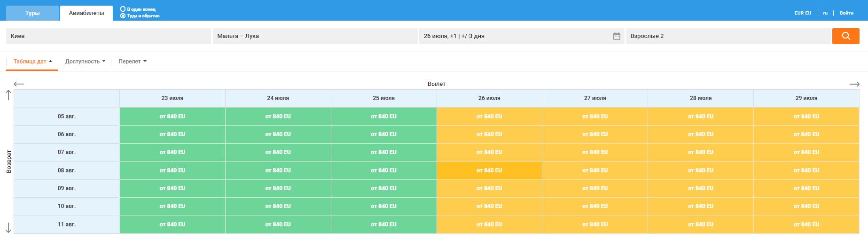Expand the 'Доступность' filter dropdown
This screenshot has width=868, height=247.
pos(85,62)
